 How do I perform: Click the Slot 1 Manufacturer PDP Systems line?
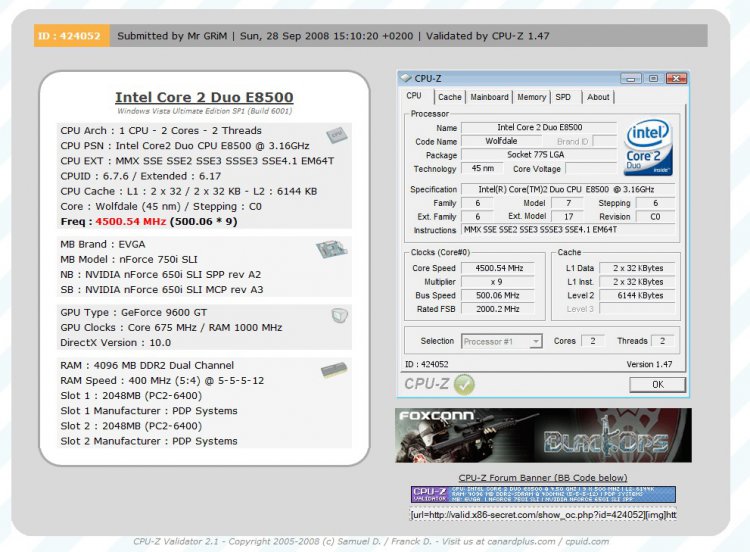tap(149, 411)
